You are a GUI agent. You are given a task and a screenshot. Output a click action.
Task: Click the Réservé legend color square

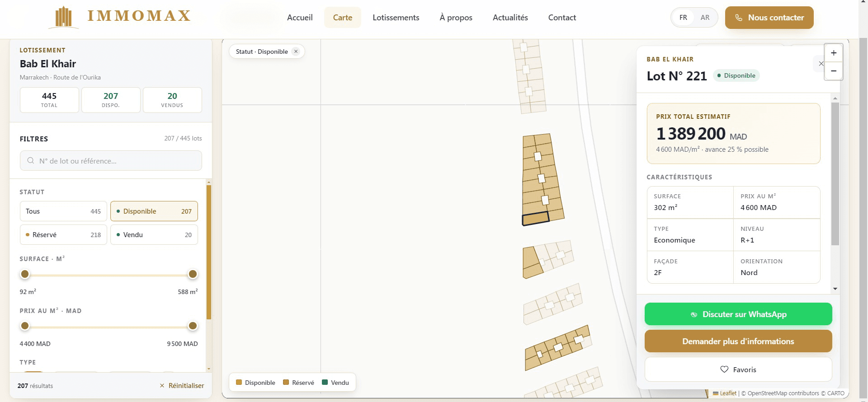(x=286, y=383)
